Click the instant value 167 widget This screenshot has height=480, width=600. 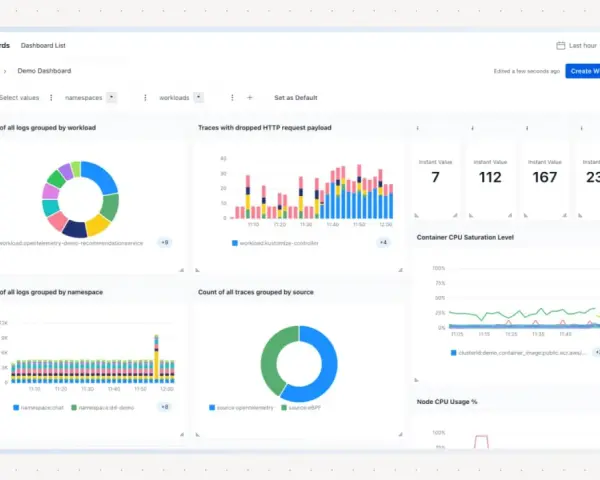click(x=545, y=177)
